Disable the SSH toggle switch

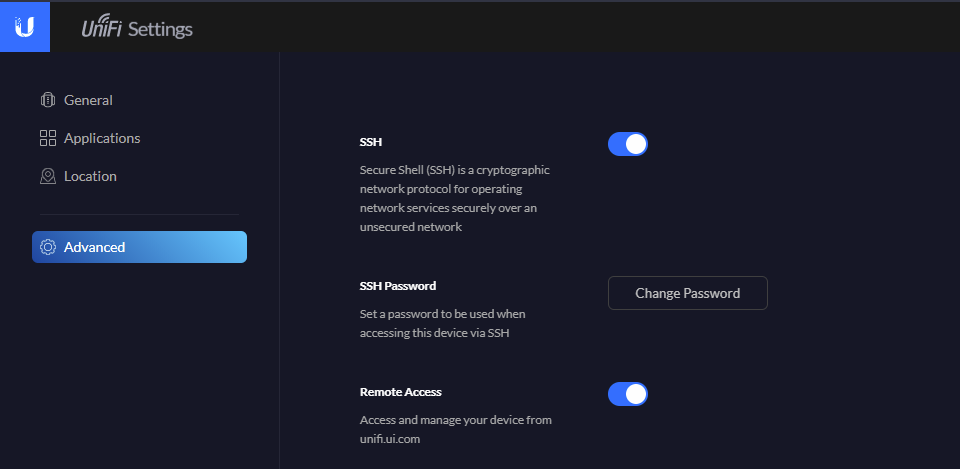coord(628,144)
